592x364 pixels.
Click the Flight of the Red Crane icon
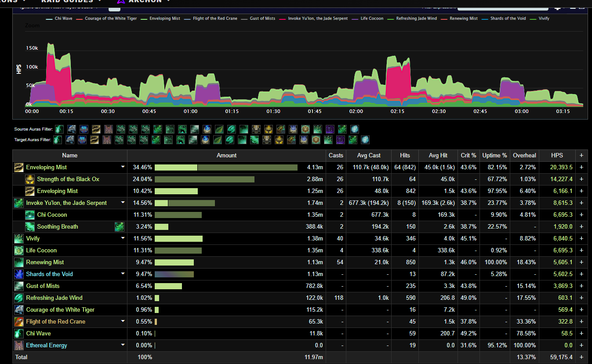coord(19,321)
